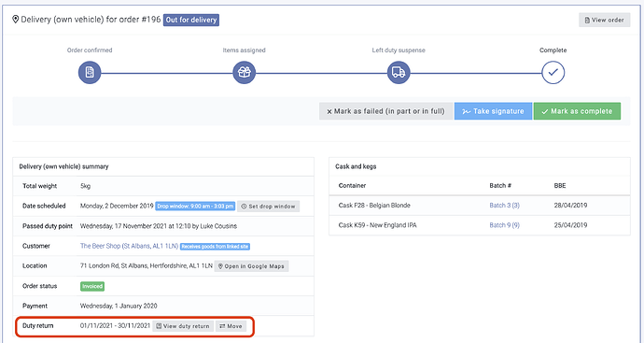Click the map pin icon beside the delivery title
This screenshot has width=644, height=343.
point(16,20)
